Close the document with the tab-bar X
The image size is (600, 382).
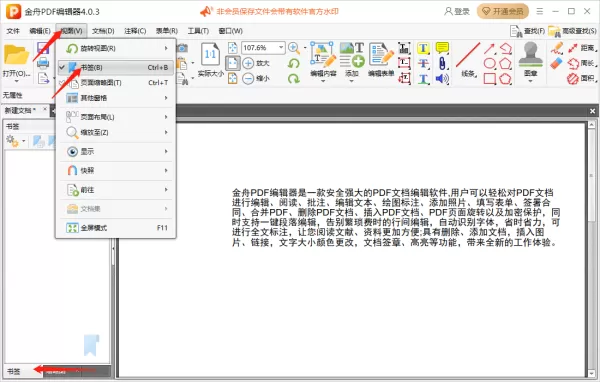tap(592, 111)
